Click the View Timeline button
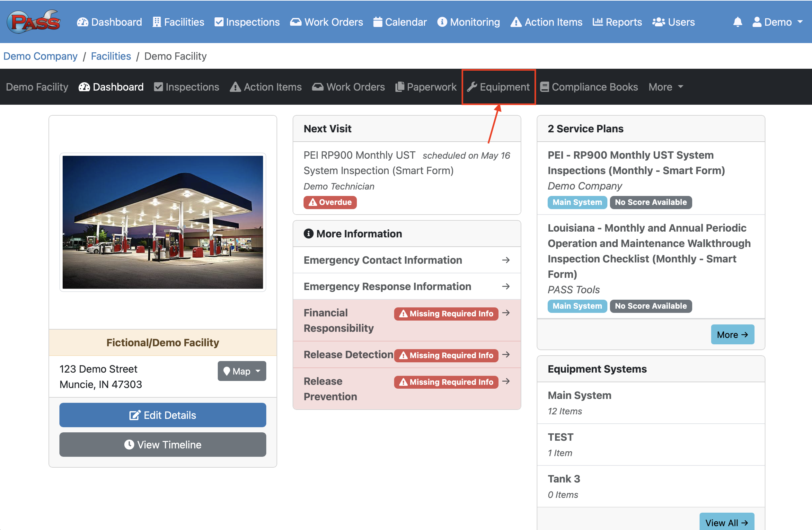812x530 pixels. [x=163, y=445]
